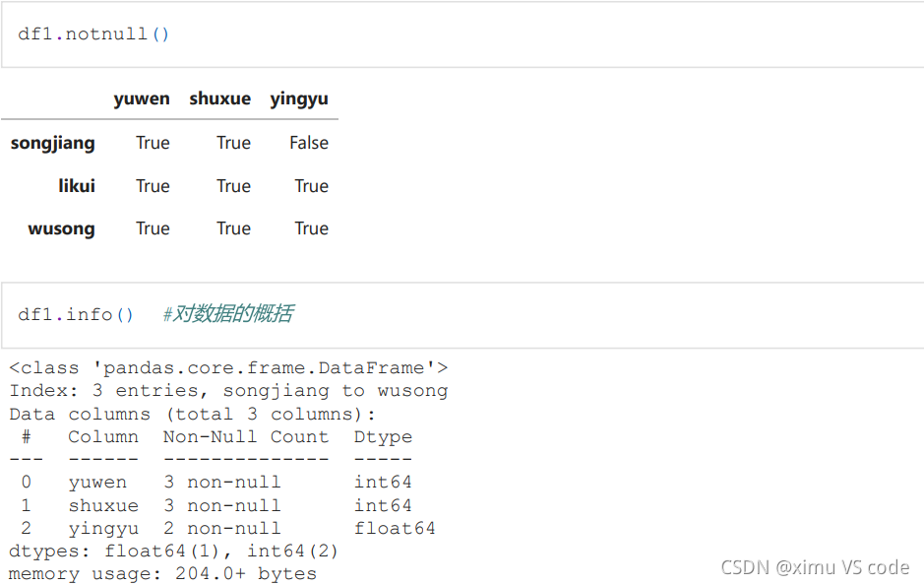Image resolution: width=924 pixels, height=585 pixels.
Task: Click the shuxue column header
Action: click(x=219, y=98)
